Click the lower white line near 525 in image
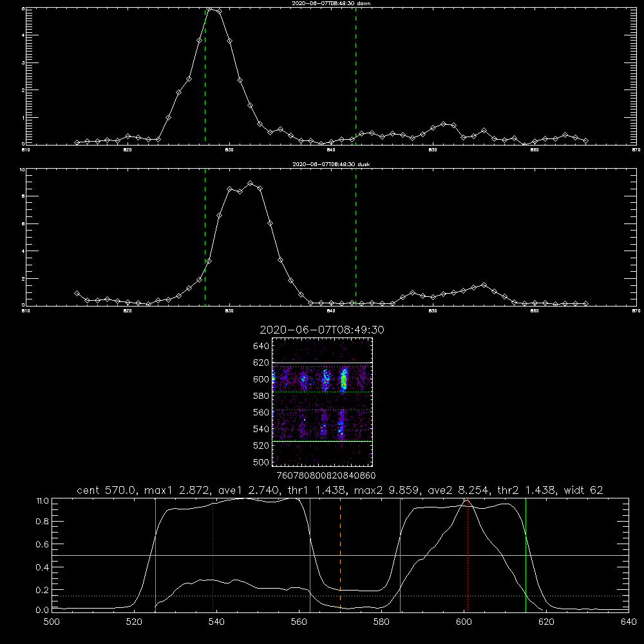 322,442
